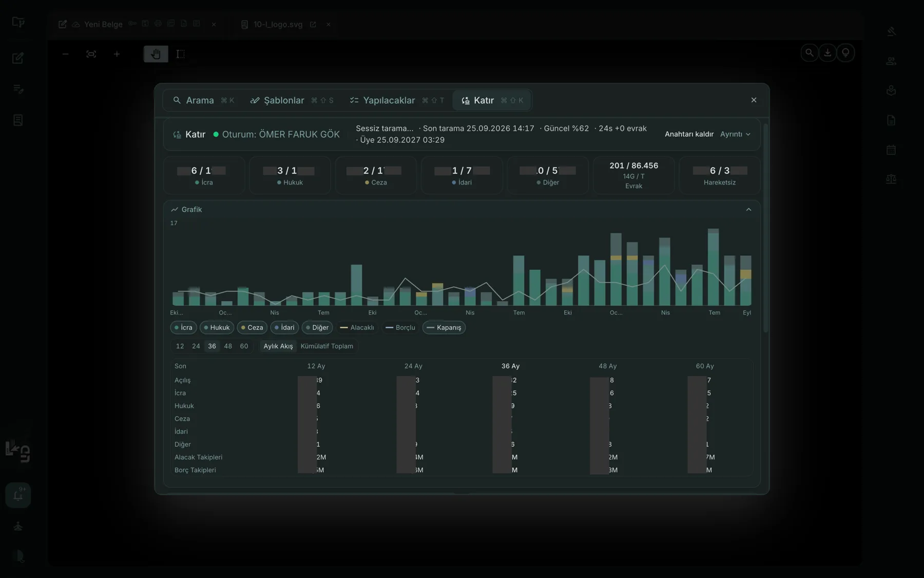Zoom out with the minus icon
The height and width of the screenshot is (578, 924).
(x=65, y=54)
